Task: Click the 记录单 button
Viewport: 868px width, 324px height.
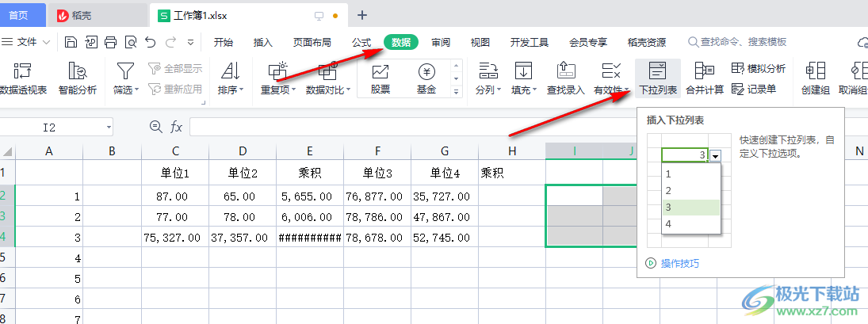Action: 754,89
